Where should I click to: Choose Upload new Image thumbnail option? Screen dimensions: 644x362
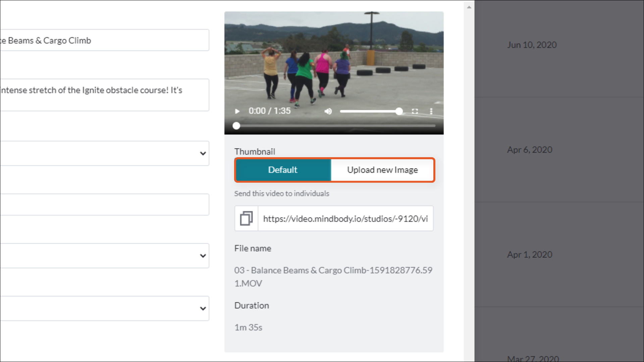point(382,170)
